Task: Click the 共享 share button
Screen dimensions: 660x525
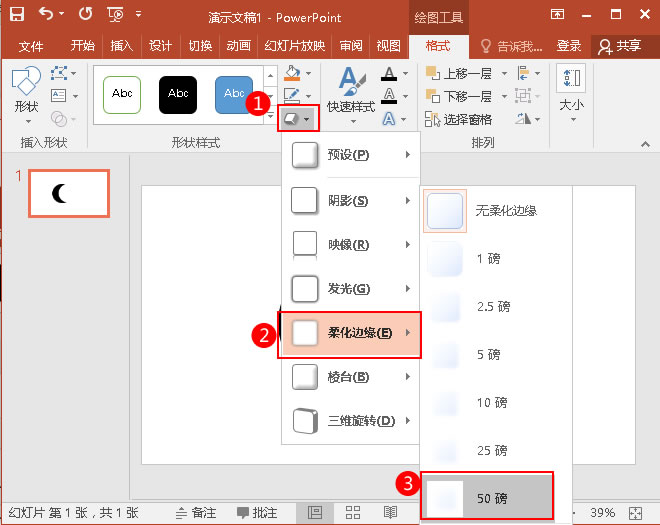Action: tap(620, 46)
